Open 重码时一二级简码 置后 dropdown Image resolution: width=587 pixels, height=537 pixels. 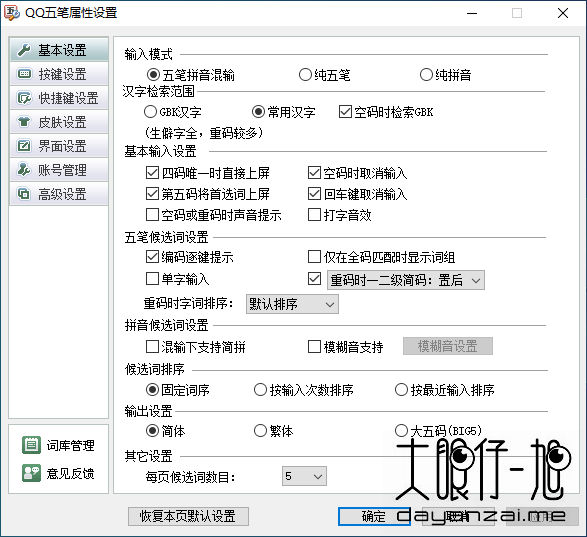click(406, 280)
